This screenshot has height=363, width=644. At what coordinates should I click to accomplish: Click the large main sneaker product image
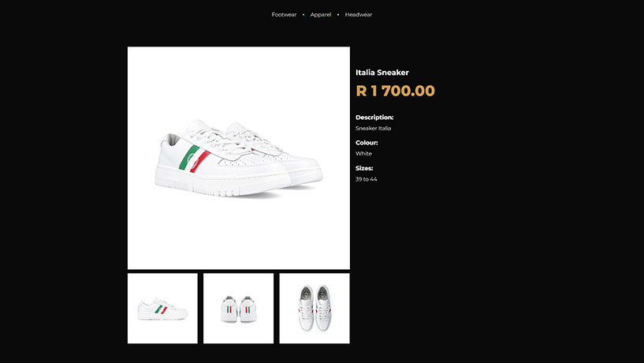pos(239,158)
